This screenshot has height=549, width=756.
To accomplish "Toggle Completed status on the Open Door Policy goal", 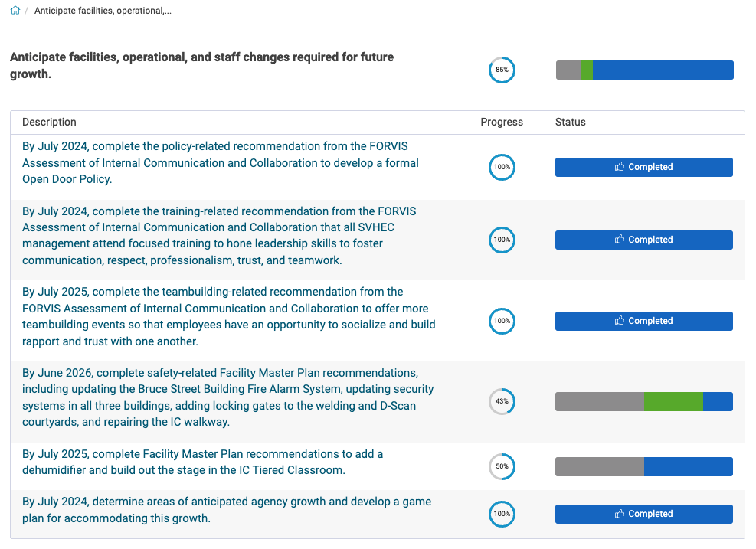I will [643, 167].
